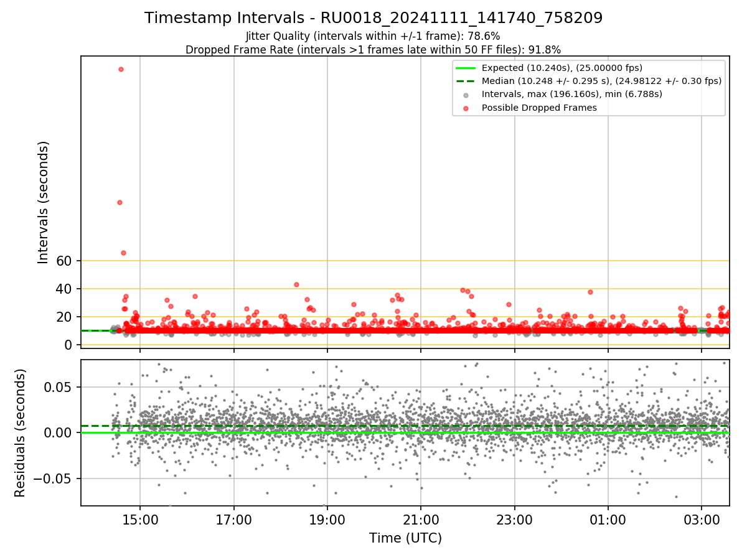This screenshot has width=747, height=560.
Task: Click the red point near 38 seconds after 00:30
Action: click(590, 292)
